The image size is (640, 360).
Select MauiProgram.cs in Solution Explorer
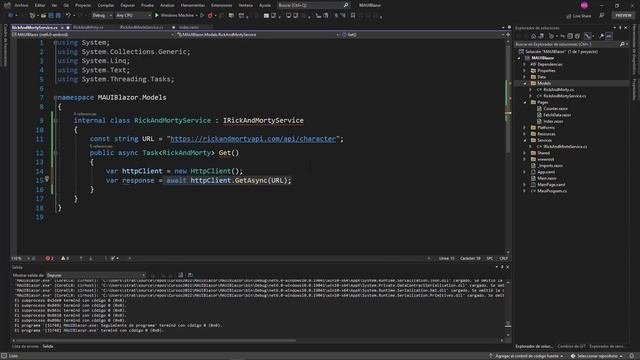(x=552, y=191)
